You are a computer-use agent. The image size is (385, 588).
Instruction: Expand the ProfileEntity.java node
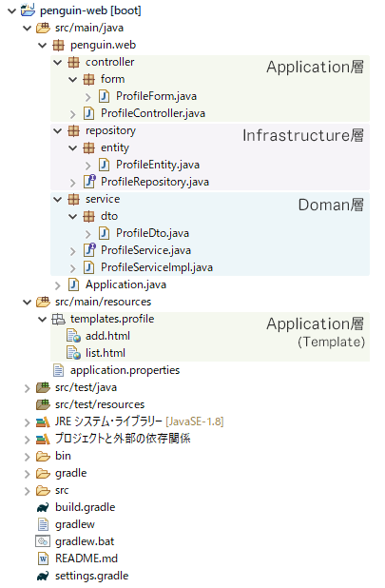tap(88, 166)
